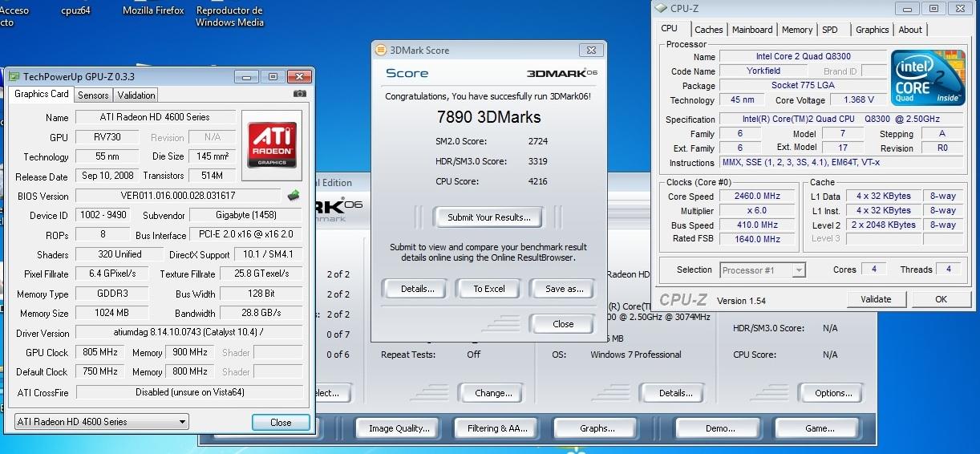Click System Details button in 3DMark06 window
Image resolution: width=980 pixels, height=454 pixels.
(675, 393)
